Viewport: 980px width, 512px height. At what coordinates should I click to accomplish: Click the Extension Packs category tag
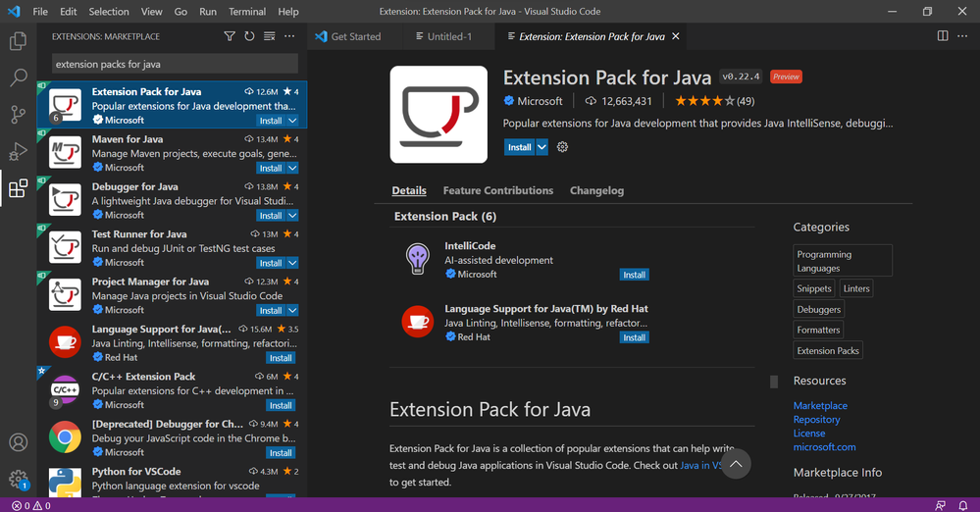tap(828, 351)
